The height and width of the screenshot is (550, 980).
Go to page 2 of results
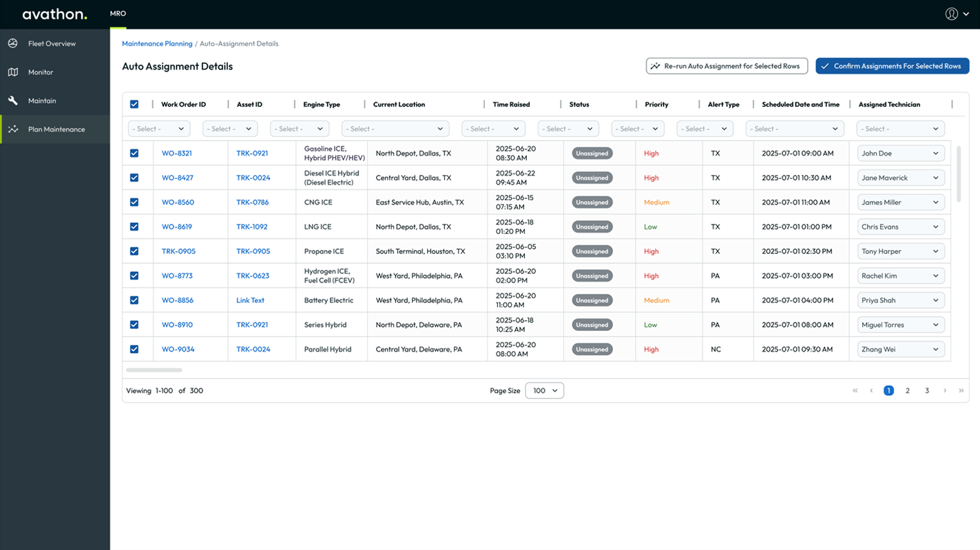pyautogui.click(x=908, y=391)
